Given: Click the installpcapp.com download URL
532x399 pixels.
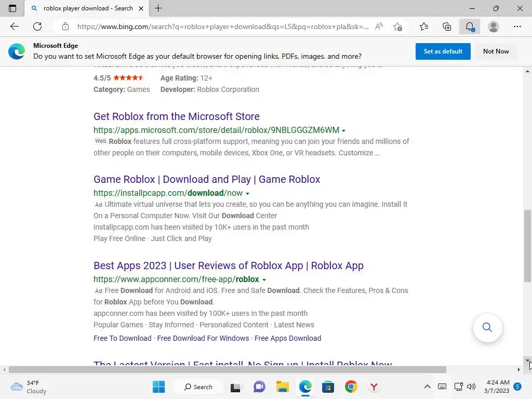Looking at the screenshot, I should [x=168, y=193].
